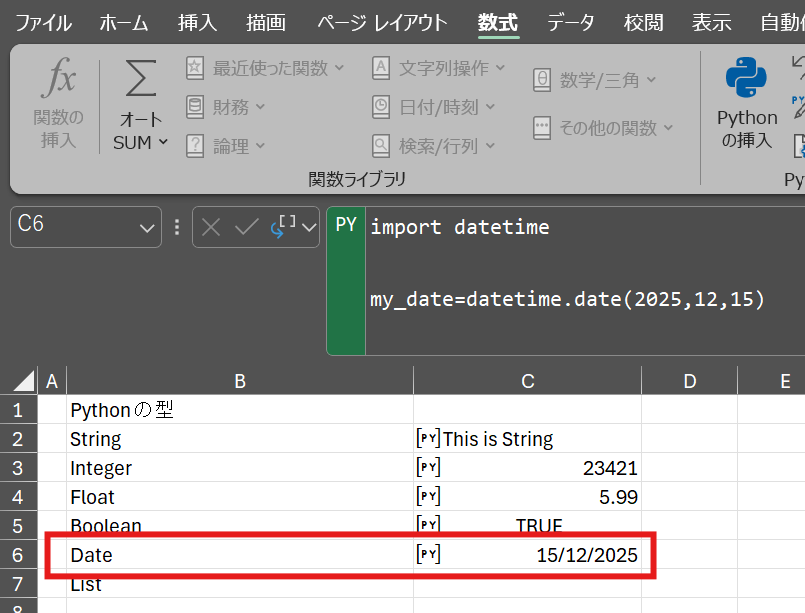Open 日付/時刻 functions dropdown
Image resolution: width=805 pixels, height=613 pixels.
434,107
